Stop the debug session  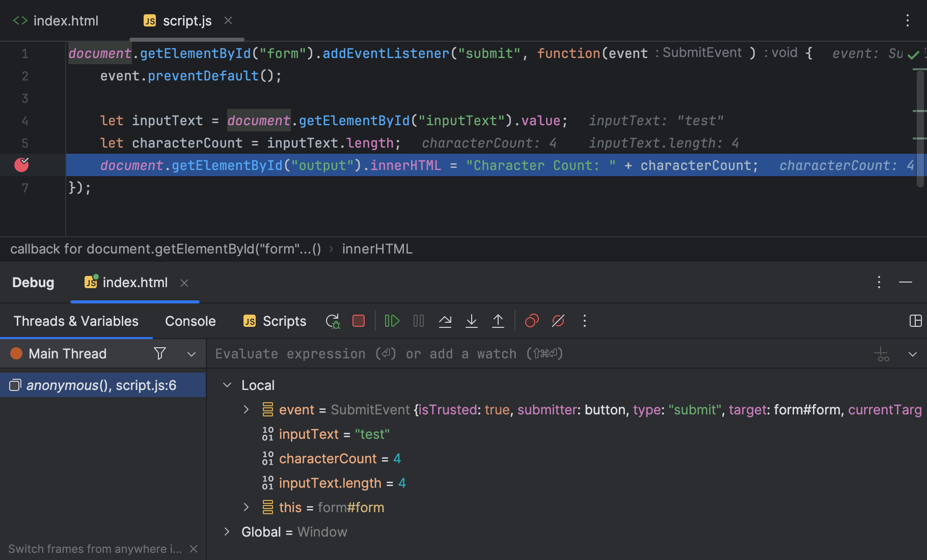pyautogui.click(x=359, y=321)
